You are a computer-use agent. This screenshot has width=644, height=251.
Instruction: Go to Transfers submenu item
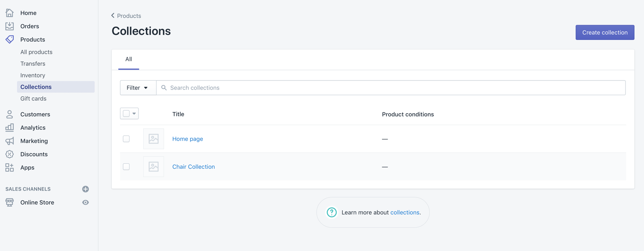point(33,64)
